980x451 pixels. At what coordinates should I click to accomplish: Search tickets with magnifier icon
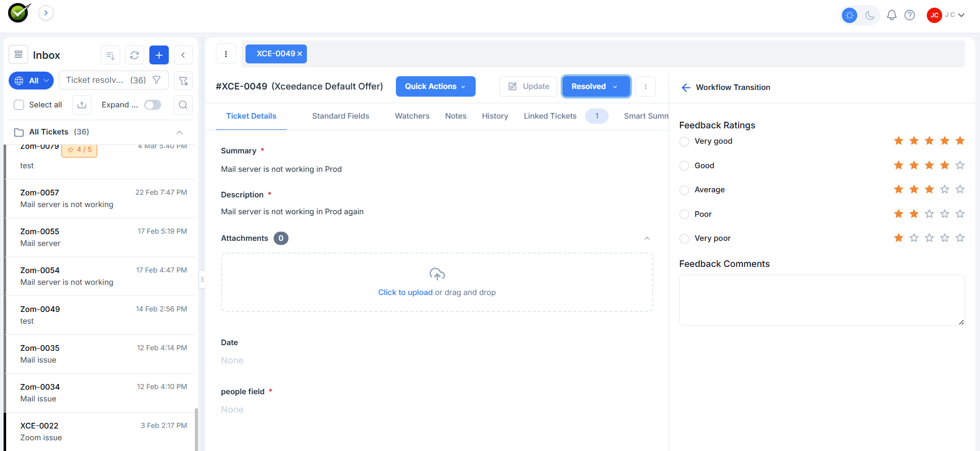(183, 105)
